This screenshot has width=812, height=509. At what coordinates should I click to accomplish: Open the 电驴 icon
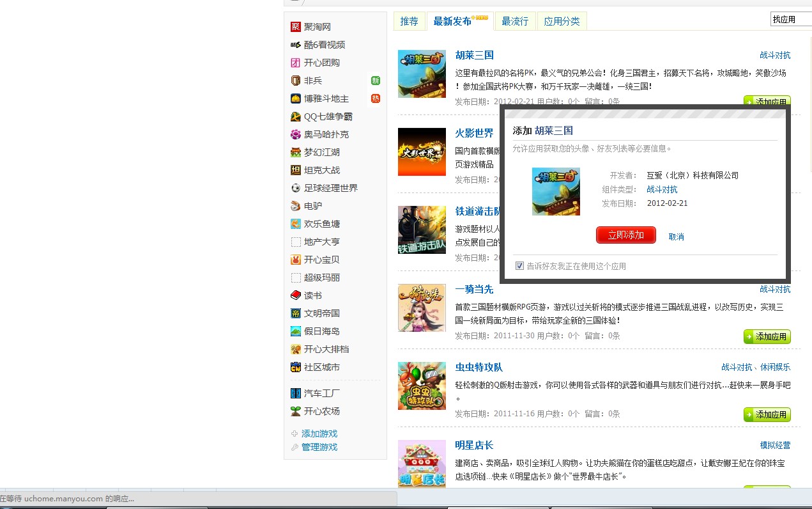[295, 206]
